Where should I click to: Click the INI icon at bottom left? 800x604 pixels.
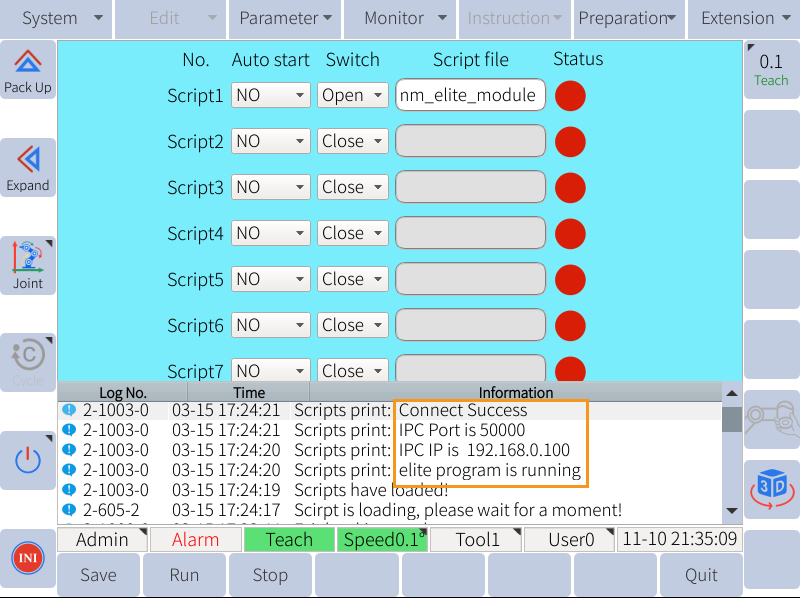27,557
